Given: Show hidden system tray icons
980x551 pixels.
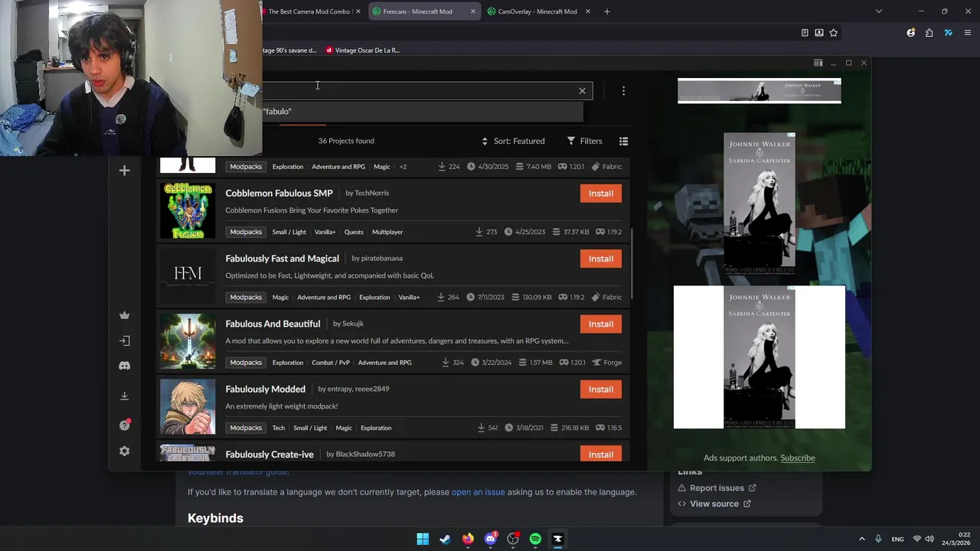Looking at the screenshot, I should click(861, 539).
